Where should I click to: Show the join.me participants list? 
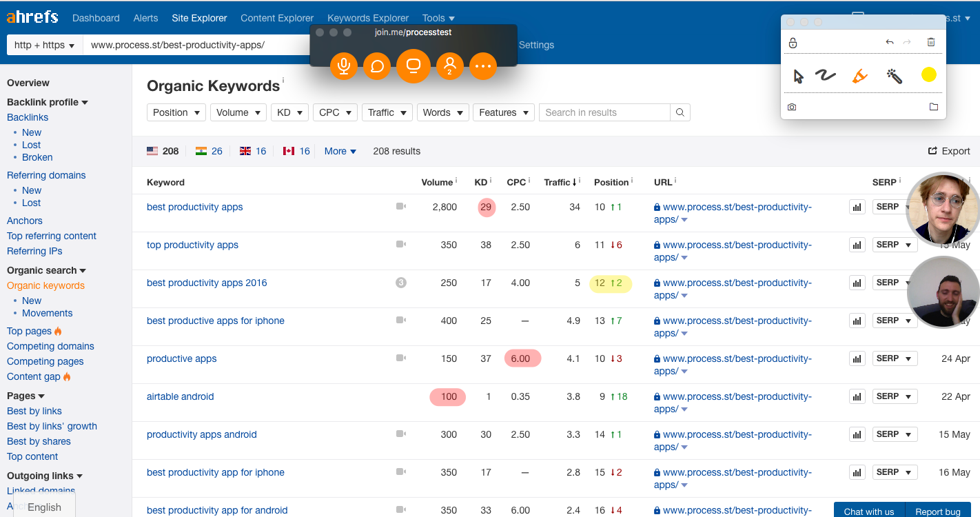(450, 66)
